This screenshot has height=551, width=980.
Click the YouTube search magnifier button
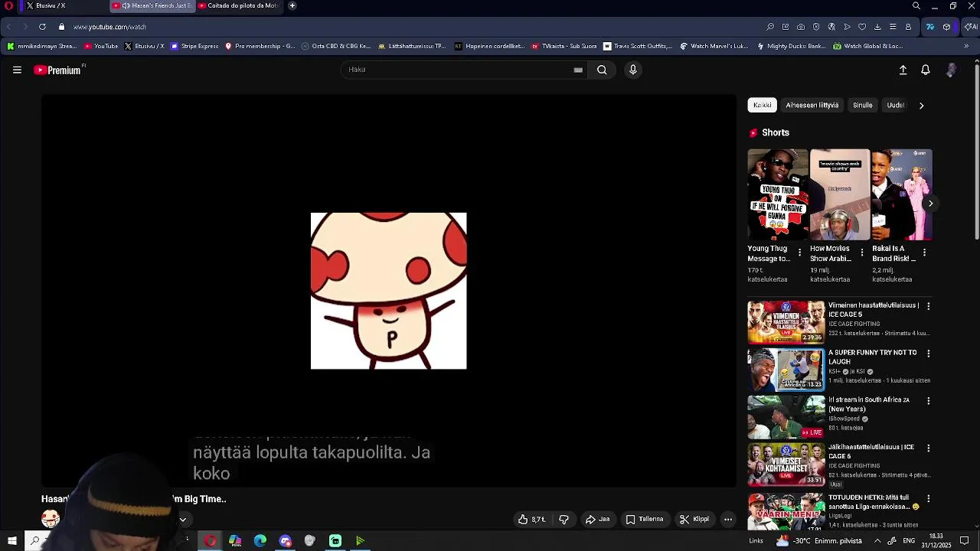(x=602, y=70)
